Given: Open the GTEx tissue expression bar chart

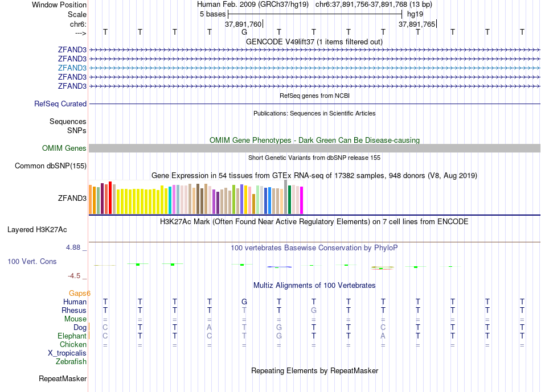Looking at the screenshot, I should tap(196, 197).
